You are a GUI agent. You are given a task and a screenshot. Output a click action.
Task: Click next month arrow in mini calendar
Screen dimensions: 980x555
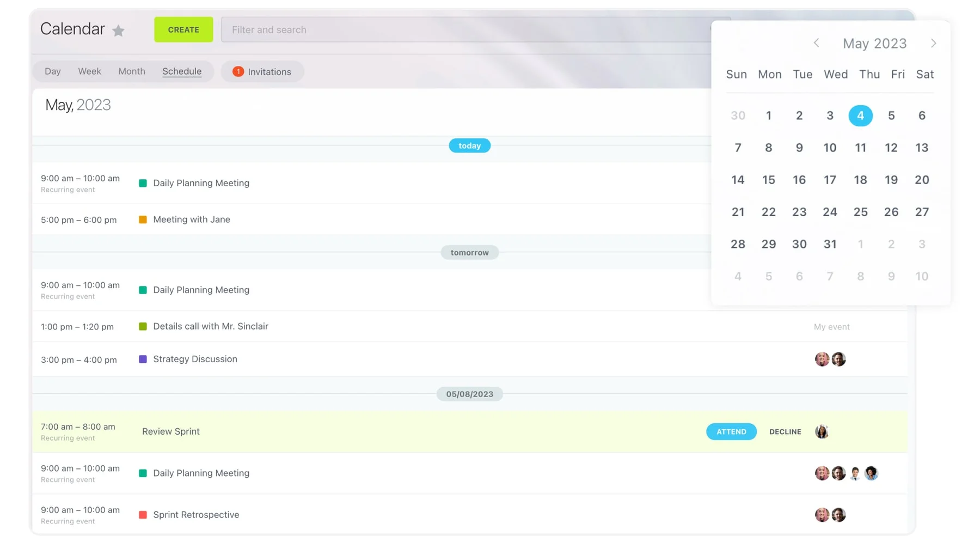click(x=934, y=42)
